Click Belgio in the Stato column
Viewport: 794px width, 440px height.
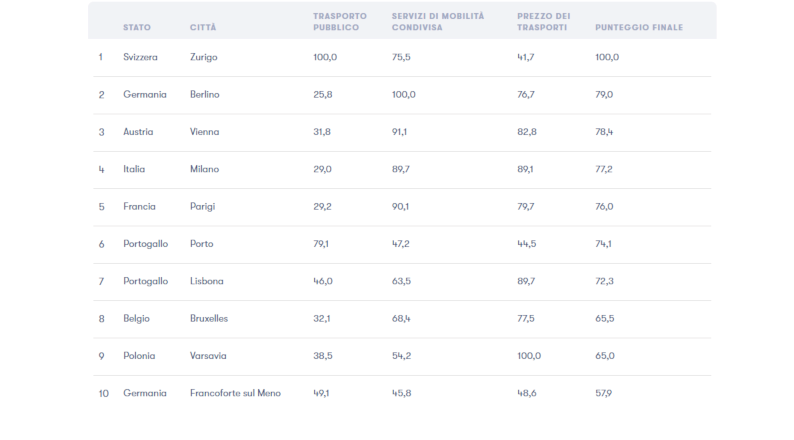(x=137, y=318)
